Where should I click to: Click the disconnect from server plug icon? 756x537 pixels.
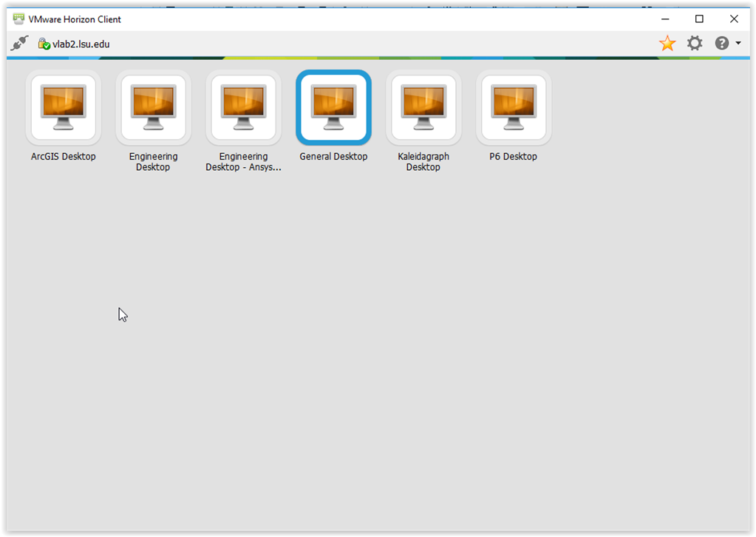(x=20, y=44)
